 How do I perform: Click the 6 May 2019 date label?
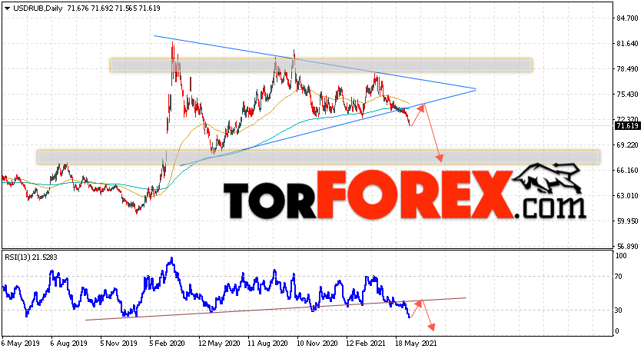point(21,343)
